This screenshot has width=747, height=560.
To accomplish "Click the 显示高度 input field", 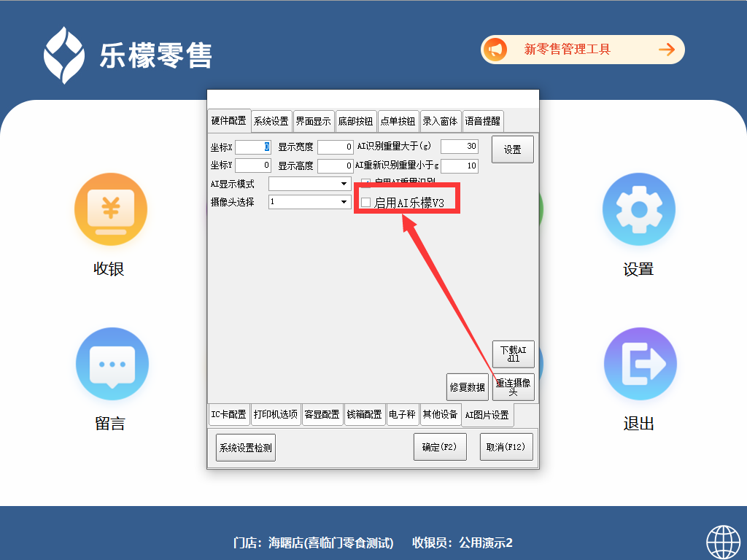I will tap(336, 166).
